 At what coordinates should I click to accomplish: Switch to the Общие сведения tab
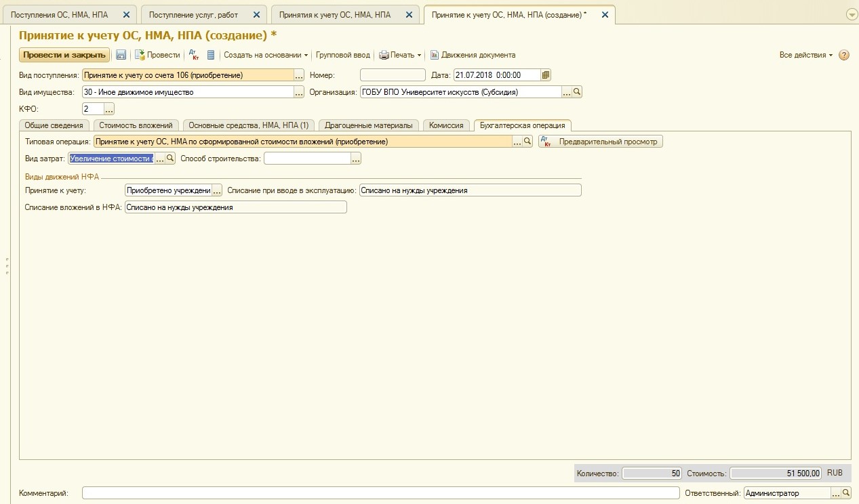[x=54, y=125]
